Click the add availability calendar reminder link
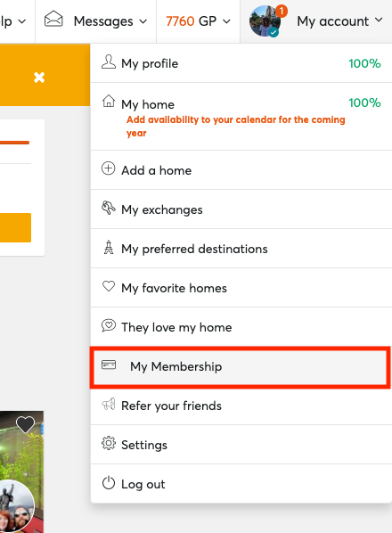The image size is (392, 533). click(x=236, y=126)
